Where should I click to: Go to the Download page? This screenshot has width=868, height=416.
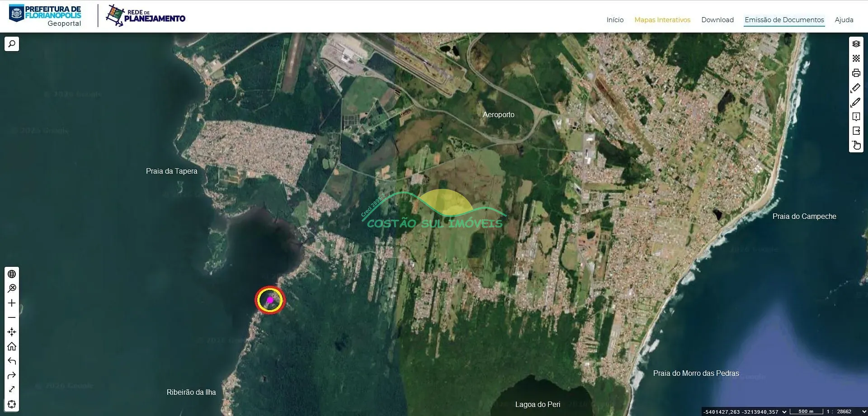coord(717,20)
